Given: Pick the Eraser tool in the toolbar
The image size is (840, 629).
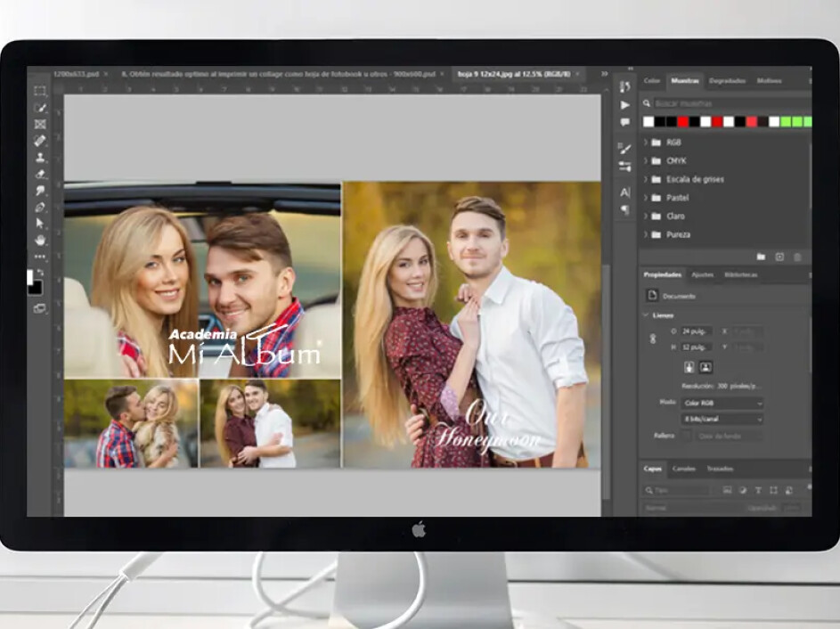Looking at the screenshot, I should coord(40,175).
